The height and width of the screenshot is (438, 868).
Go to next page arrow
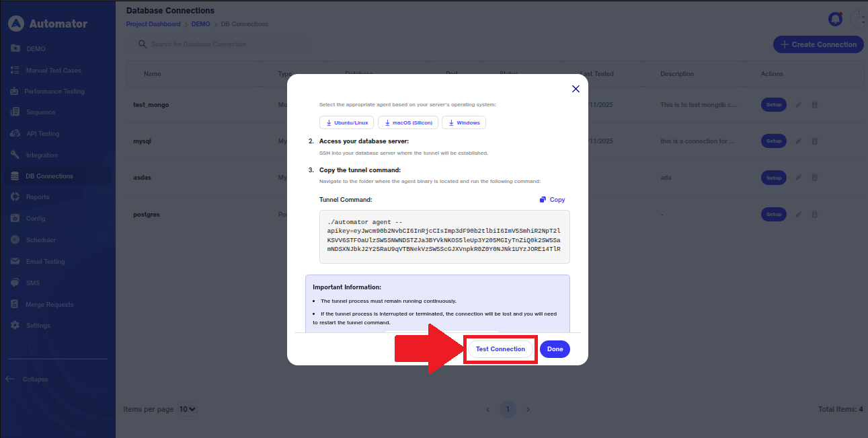pyautogui.click(x=528, y=409)
